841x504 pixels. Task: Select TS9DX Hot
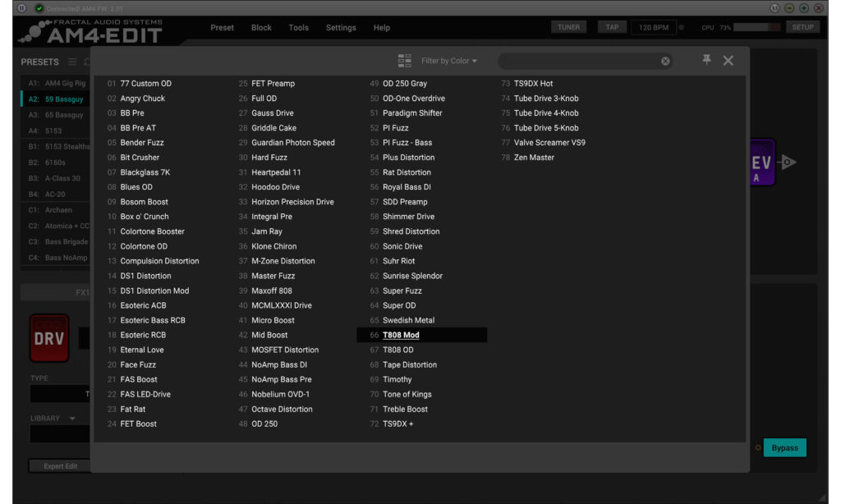pyautogui.click(x=533, y=84)
